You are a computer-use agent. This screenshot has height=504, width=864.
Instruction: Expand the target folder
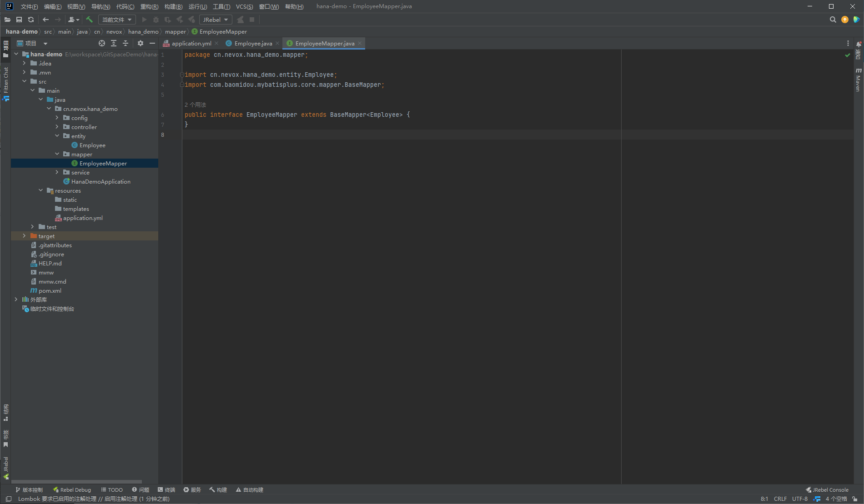coord(24,236)
